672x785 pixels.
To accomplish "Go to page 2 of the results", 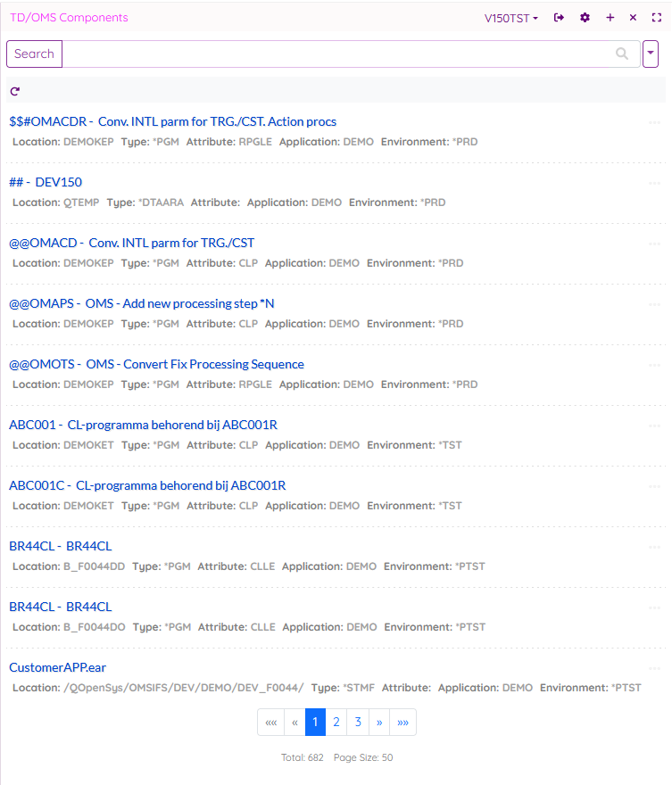I will 336,723.
